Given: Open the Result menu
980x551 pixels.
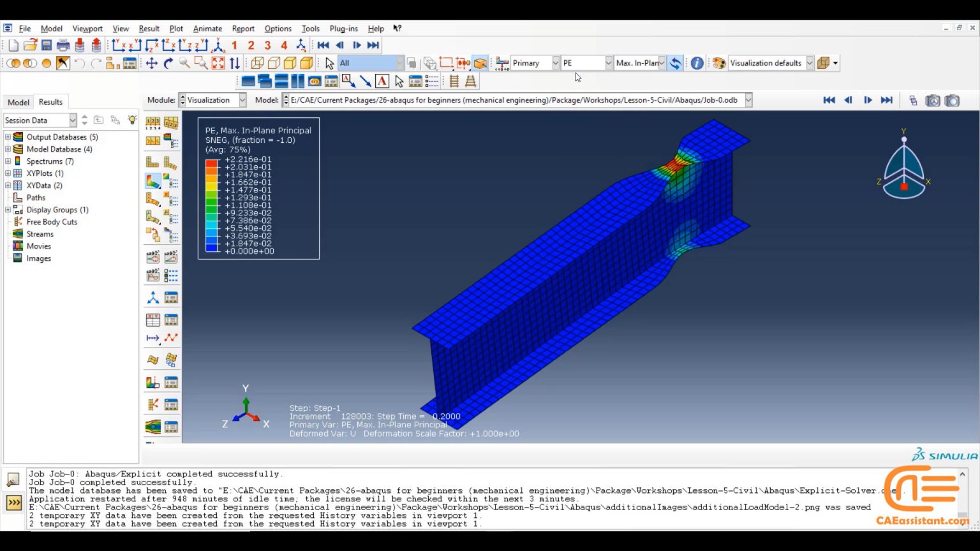Looking at the screenshot, I should pyautogui.click(x=148, y=29).
